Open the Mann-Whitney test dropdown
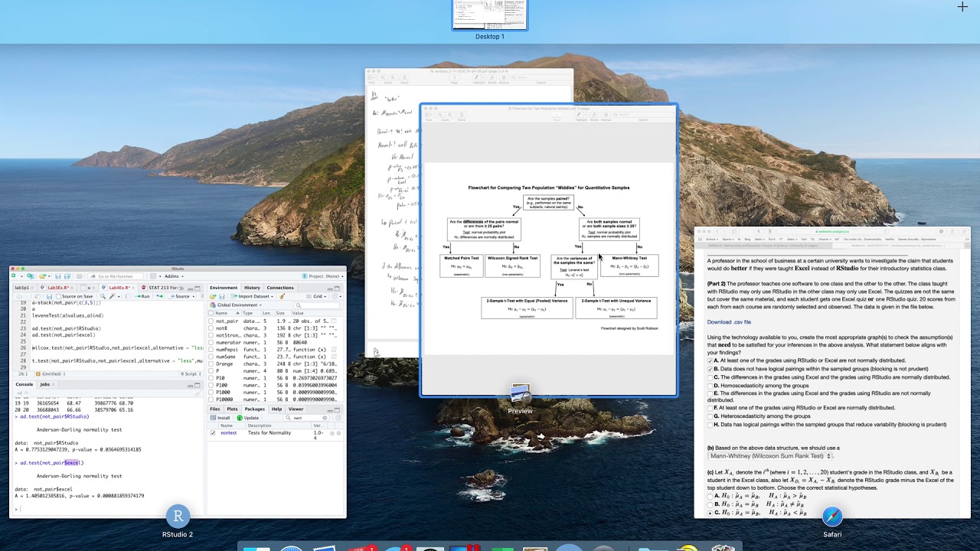The width and height of the screenshot is (980, 551). (x=769, y=456)
